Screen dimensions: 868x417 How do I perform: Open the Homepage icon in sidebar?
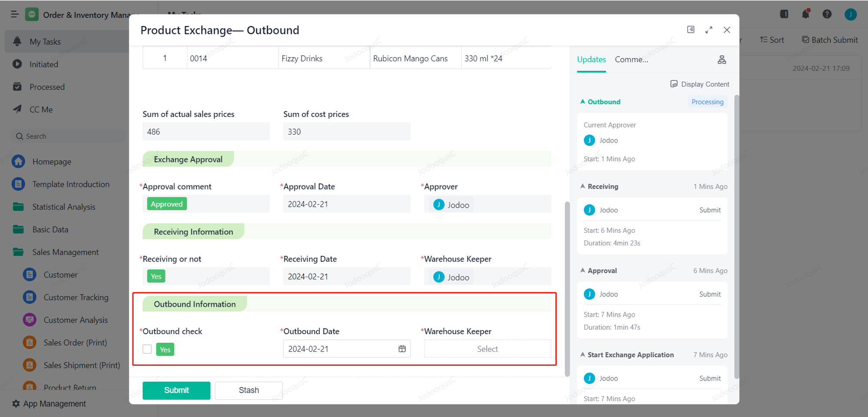coord(18,162)
